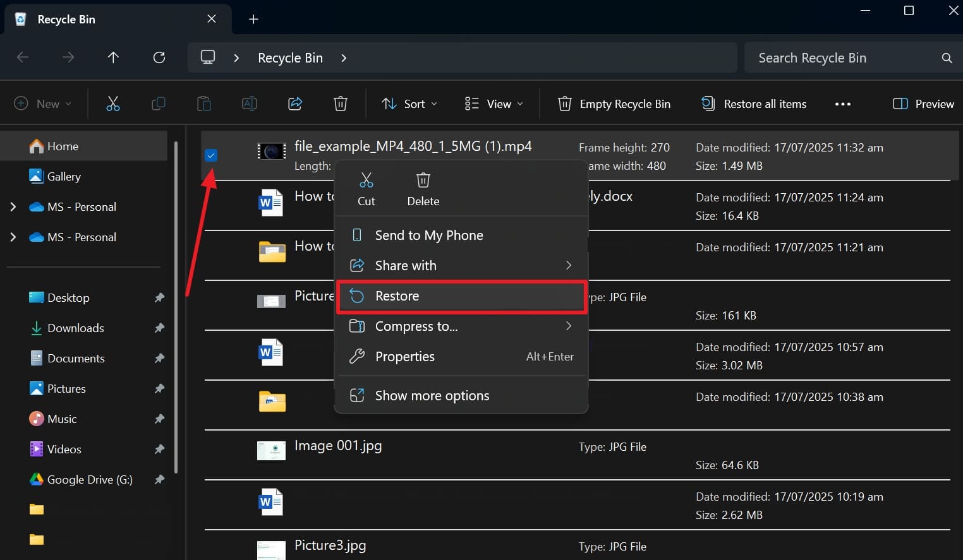Image resolution: width=963 pixels, height=560 pixels.
Task: Click the See more ellipsis button
Action: click(x=843, y=104)
